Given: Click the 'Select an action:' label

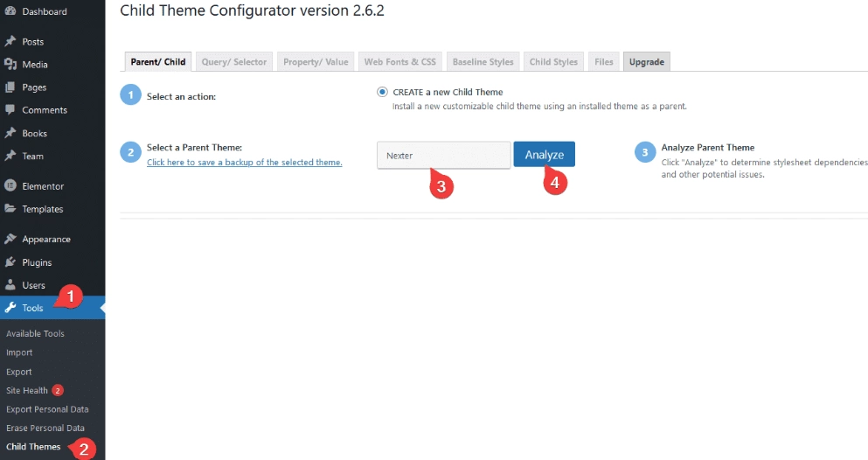Looking at the screenshot, I should 181,96.
